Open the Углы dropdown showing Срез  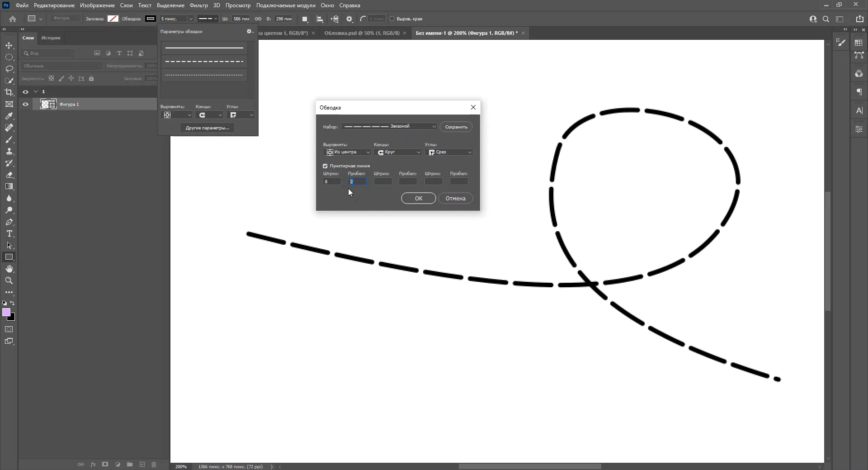(449, 152)
